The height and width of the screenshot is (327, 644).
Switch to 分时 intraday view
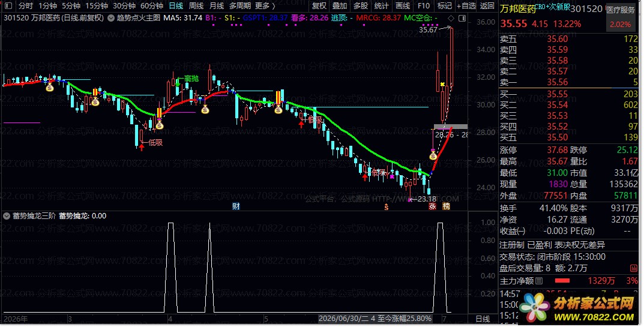click(x=25, y=6)
